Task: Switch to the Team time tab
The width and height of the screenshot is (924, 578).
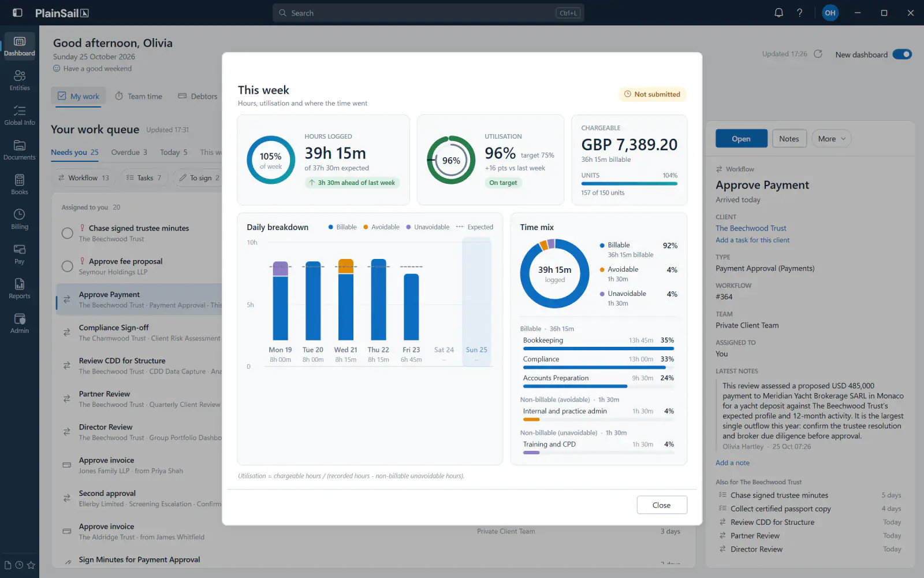Action: click(x=139, y=97)
